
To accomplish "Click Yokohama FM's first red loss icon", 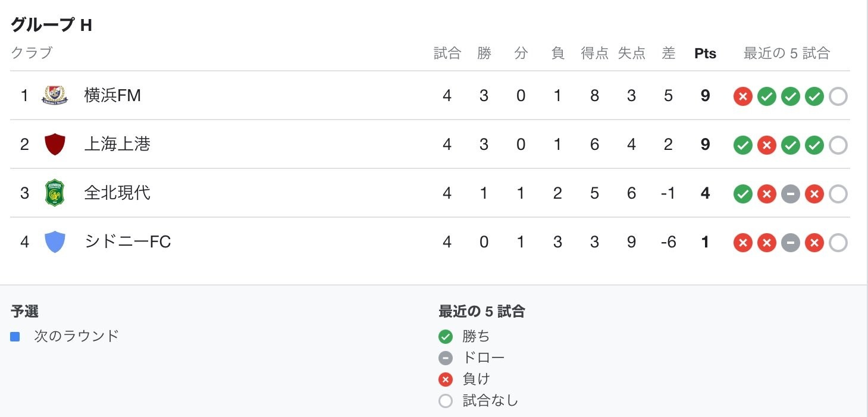I will pyautogui.click(x=742, y=96).
